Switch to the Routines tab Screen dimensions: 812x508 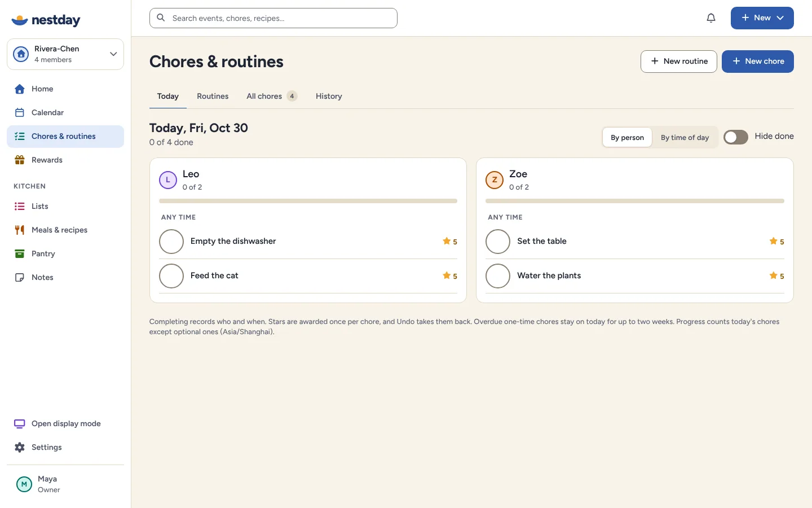[213, 97]
